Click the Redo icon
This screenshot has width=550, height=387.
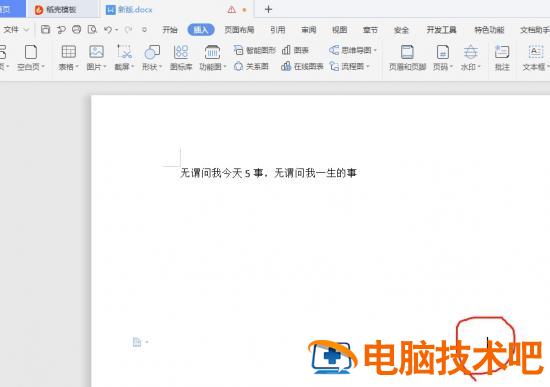click(128, 30)
